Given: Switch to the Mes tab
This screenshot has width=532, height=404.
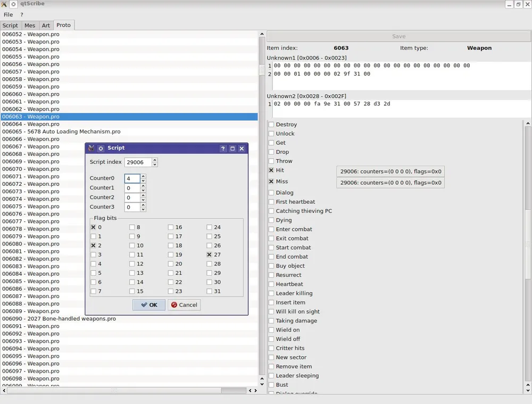Looking at the screenshot, I should 30,26.
